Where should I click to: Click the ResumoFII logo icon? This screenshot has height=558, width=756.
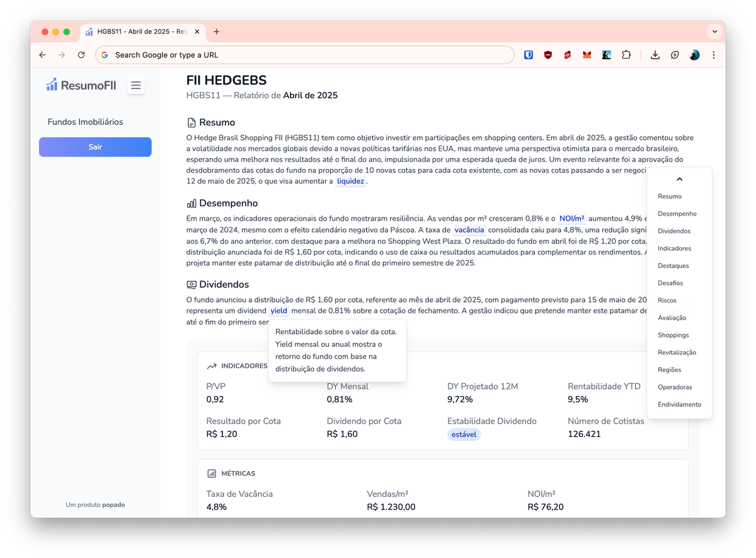(x=52, y=84)
